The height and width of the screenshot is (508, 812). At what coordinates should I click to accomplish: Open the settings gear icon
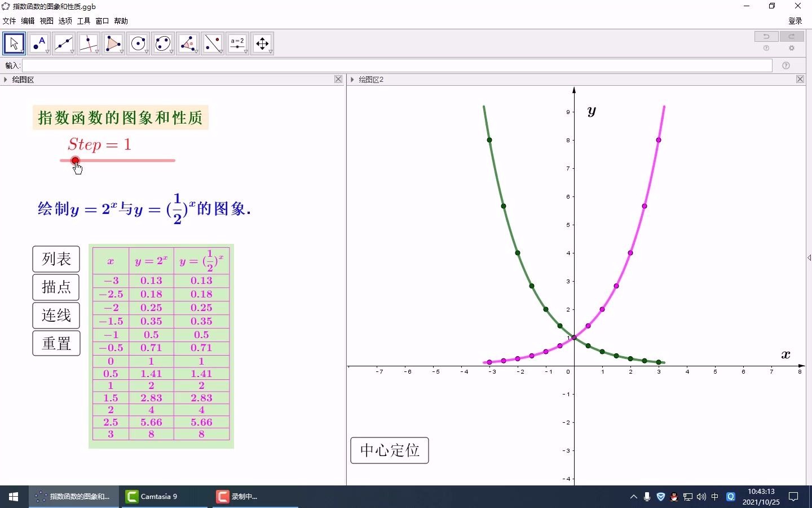(792, 49)
